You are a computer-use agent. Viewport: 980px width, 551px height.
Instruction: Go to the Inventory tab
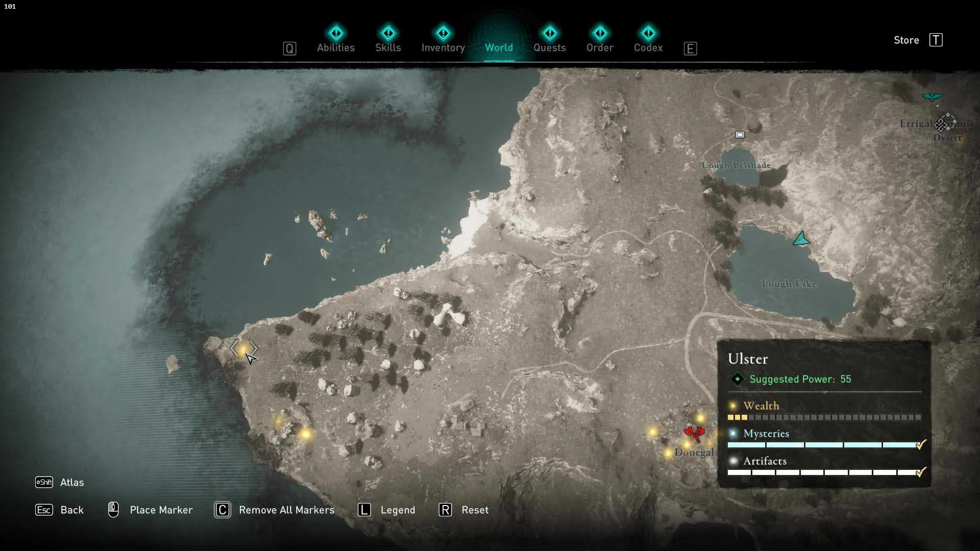click(443, 40)
